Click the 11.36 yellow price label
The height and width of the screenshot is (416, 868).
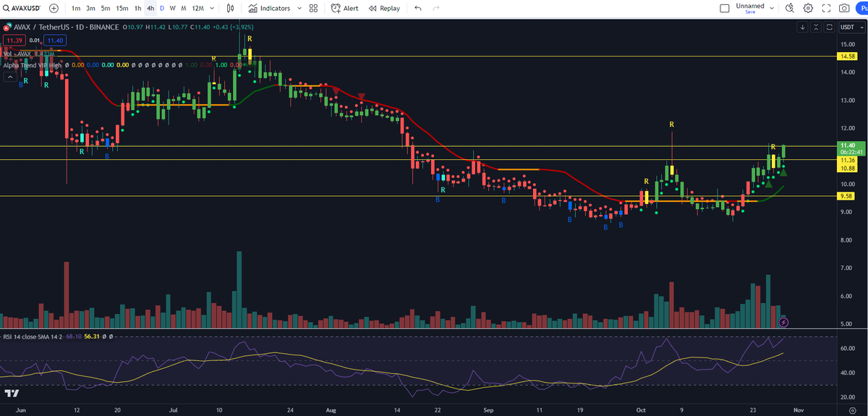[x=847, y=160]
